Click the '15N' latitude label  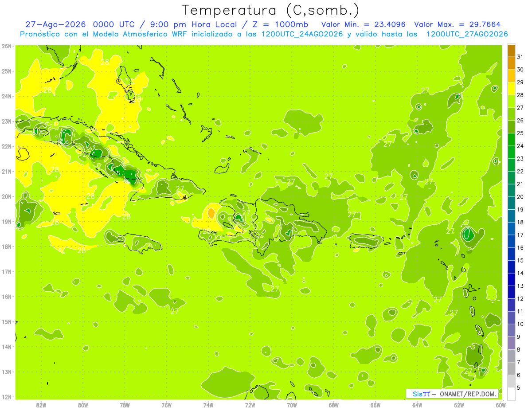pos(7,321)
